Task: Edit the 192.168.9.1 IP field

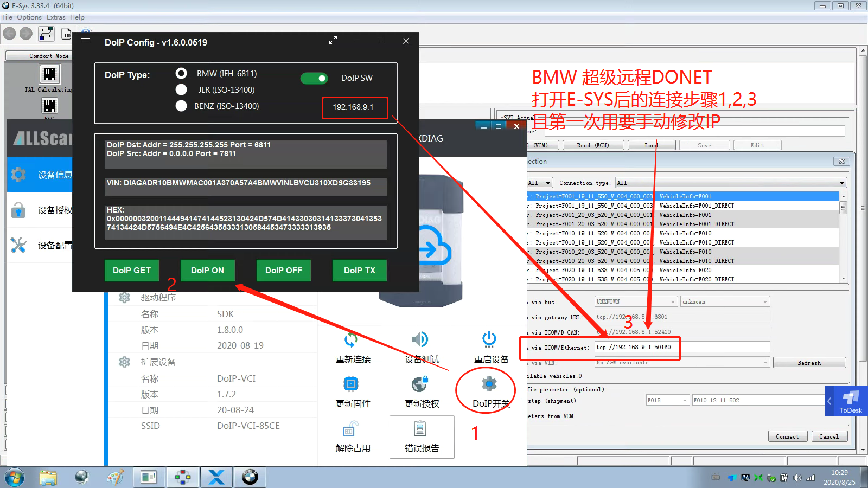Action: click(x=353, y=107)
